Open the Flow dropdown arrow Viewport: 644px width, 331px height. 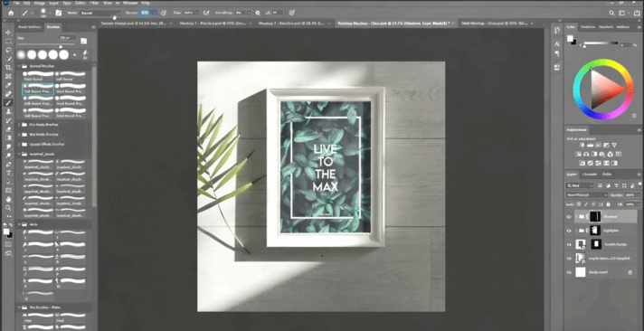pos(196,14)
